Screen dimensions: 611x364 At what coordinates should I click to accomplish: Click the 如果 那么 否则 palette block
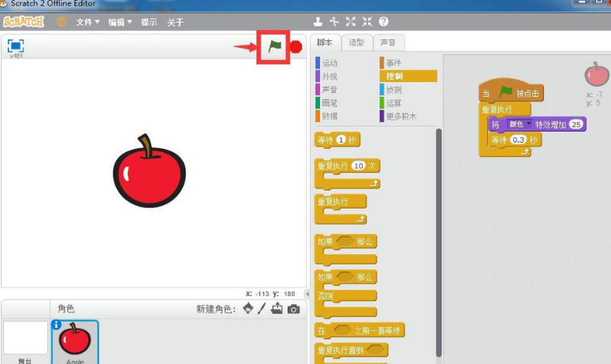click(x=345, y=293)
